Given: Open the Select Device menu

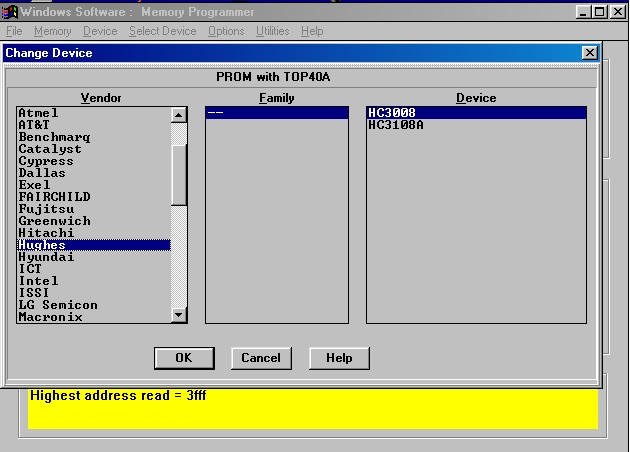Looking at the screenshot, I should point(163,31).
